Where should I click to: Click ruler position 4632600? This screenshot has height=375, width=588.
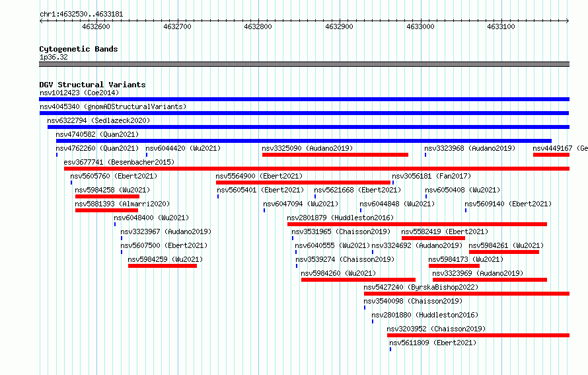tap(96, 26)
